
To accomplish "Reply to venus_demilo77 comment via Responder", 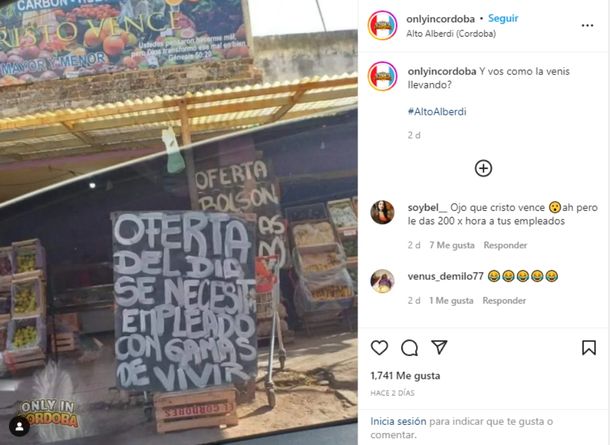I will [504, 301].
